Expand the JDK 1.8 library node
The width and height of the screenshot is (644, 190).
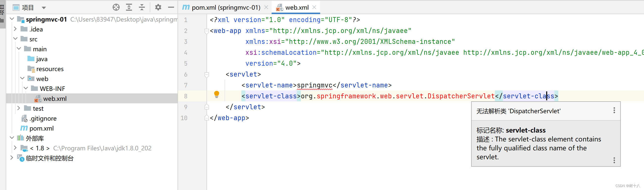(x=15, y=148)
